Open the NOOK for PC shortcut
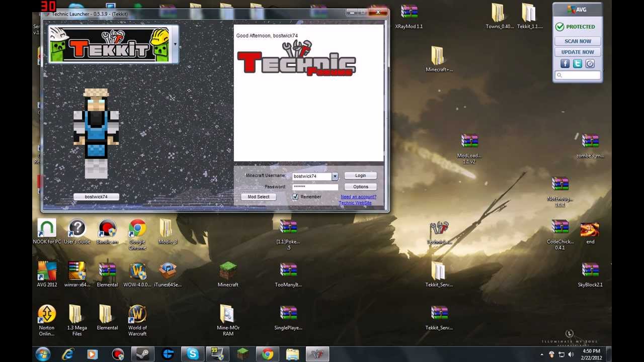 pos(47,229)
